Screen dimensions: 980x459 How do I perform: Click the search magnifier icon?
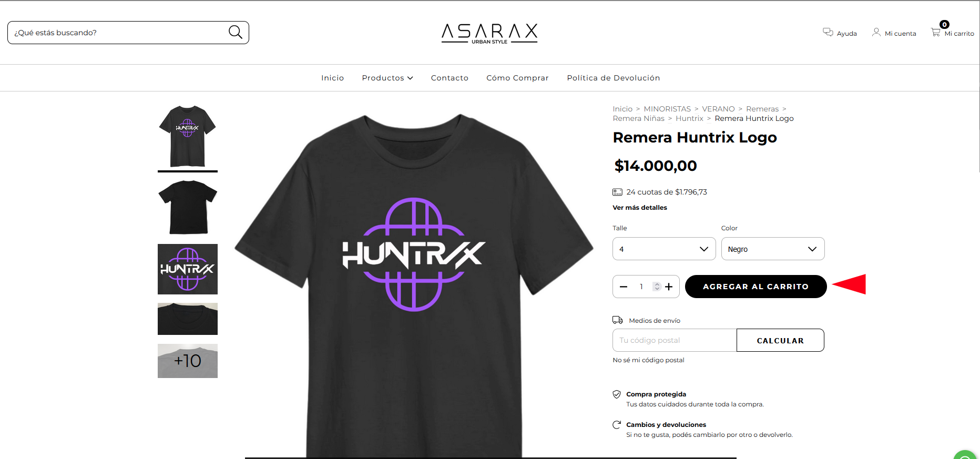(236, 32)
